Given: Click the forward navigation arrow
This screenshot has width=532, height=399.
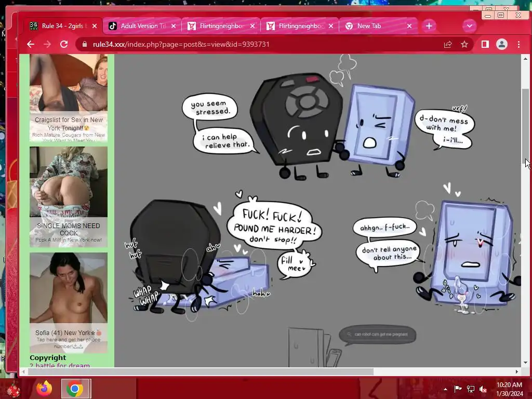Looking at the screenshot, I should point(47,44).
